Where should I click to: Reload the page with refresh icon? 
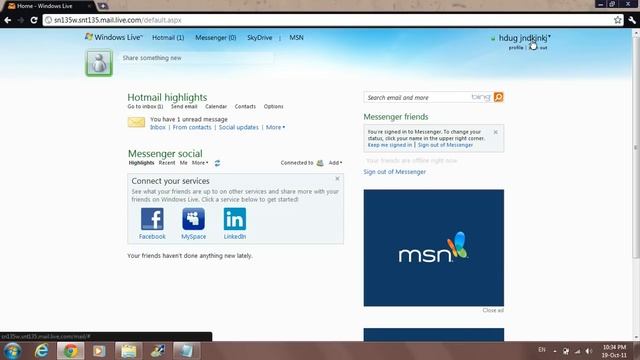click(x=34, y=20)
